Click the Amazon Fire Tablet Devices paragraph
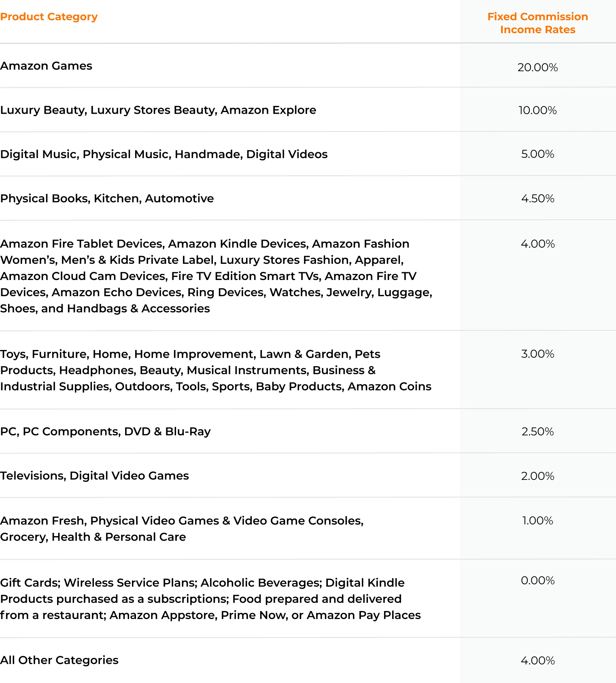The height and width of the screenshot is (683, 616). tap(216, 276)
